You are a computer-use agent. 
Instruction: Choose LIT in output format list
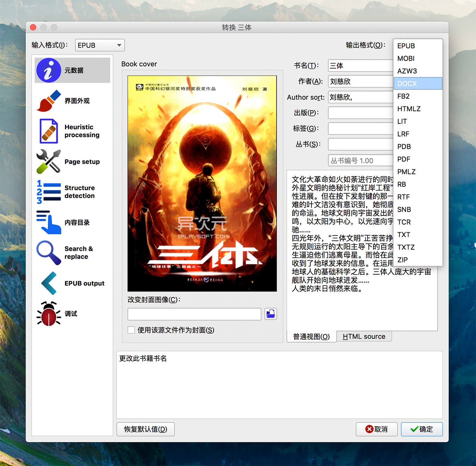point(418,121)
